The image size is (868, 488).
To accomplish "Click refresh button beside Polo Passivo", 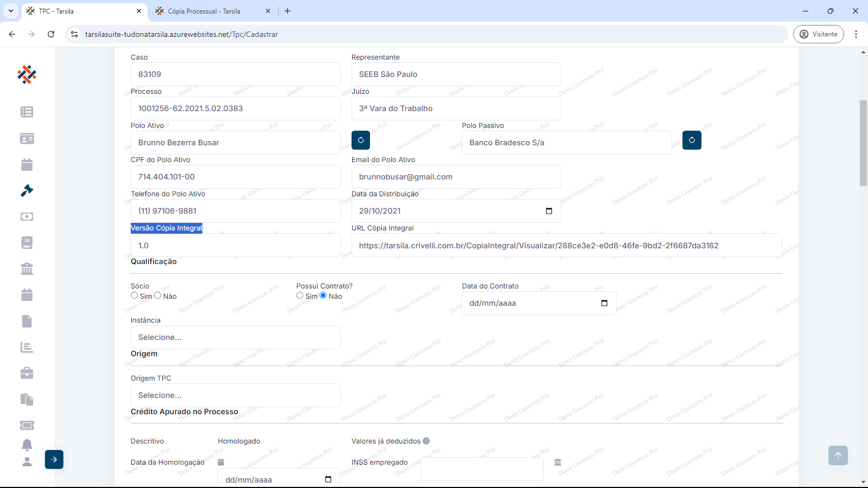I will click(692, 140).
